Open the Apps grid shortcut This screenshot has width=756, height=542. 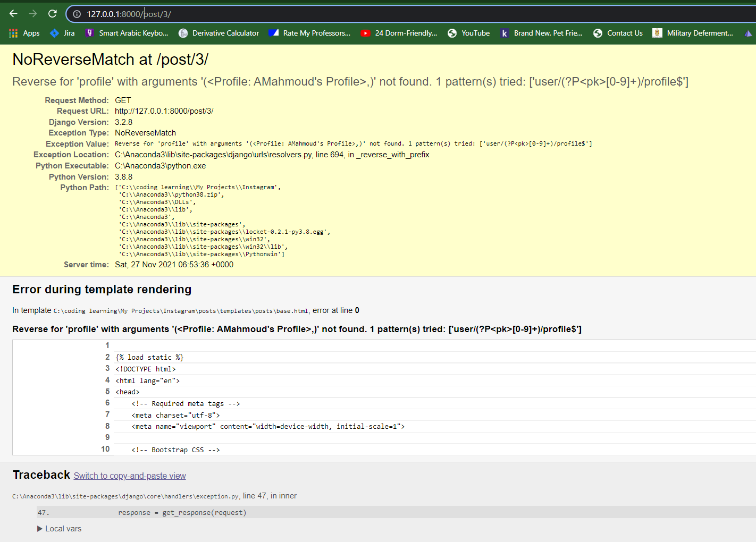pyautogui.click(x=24, y=33)
